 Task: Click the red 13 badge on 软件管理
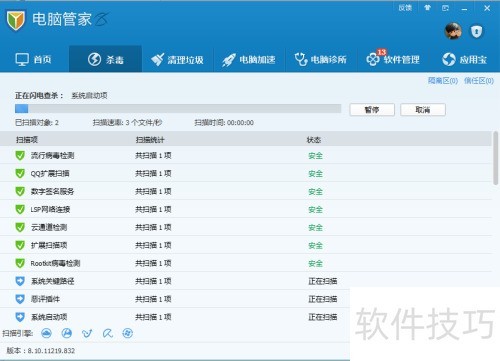[381, 52]
